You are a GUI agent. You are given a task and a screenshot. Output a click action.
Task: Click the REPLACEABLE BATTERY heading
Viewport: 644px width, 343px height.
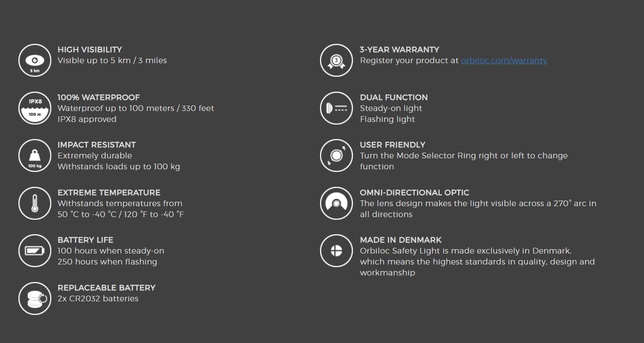point(107,288)
